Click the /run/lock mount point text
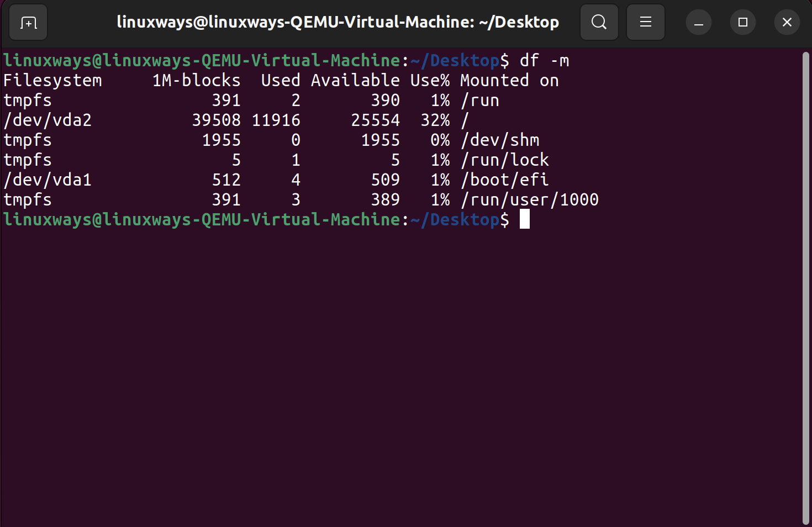Image resolution: width=812 pixels, height=527 pixels. pos(505,160)
